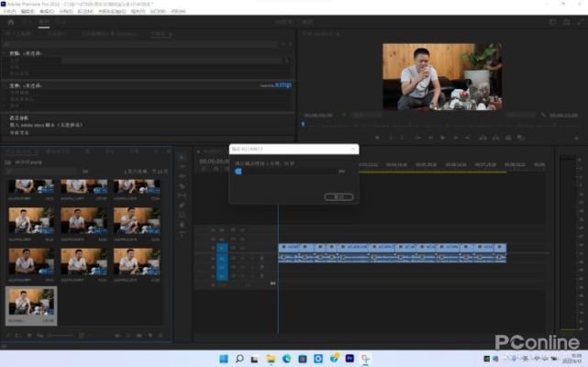Screen dimensions: 588x367
Task: Open Premiere Pro from the Windows taskbar
Action: click(349, 357)
